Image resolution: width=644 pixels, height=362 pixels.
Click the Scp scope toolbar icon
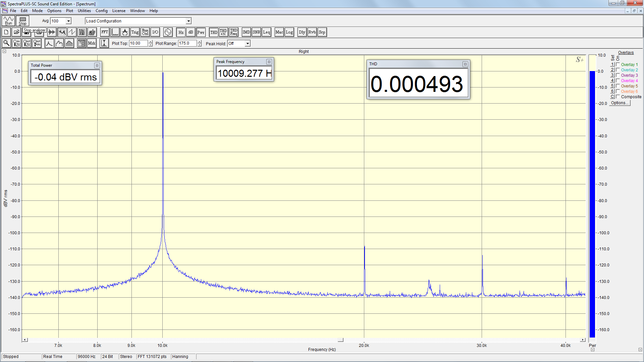click(x=322, y=32)
